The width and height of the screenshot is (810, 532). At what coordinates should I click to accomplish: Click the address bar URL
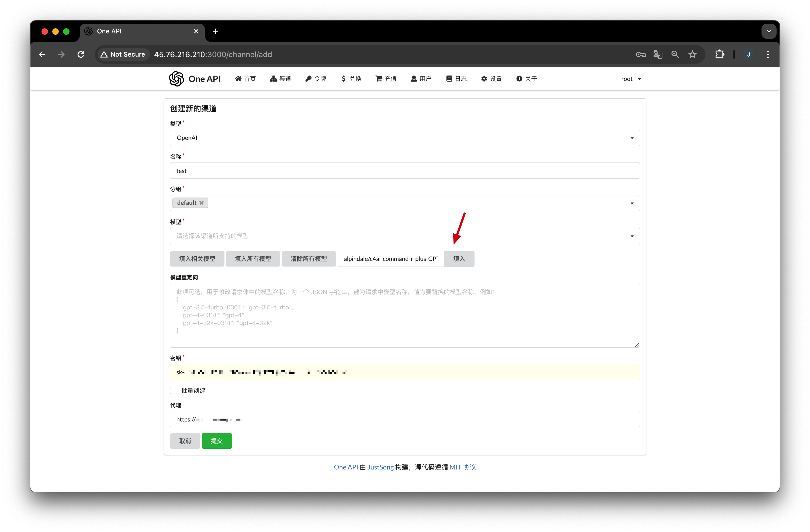213,54
